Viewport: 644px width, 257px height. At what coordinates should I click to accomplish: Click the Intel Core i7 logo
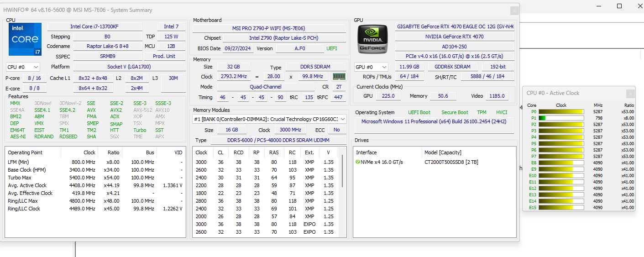click(x=25, y=39)
